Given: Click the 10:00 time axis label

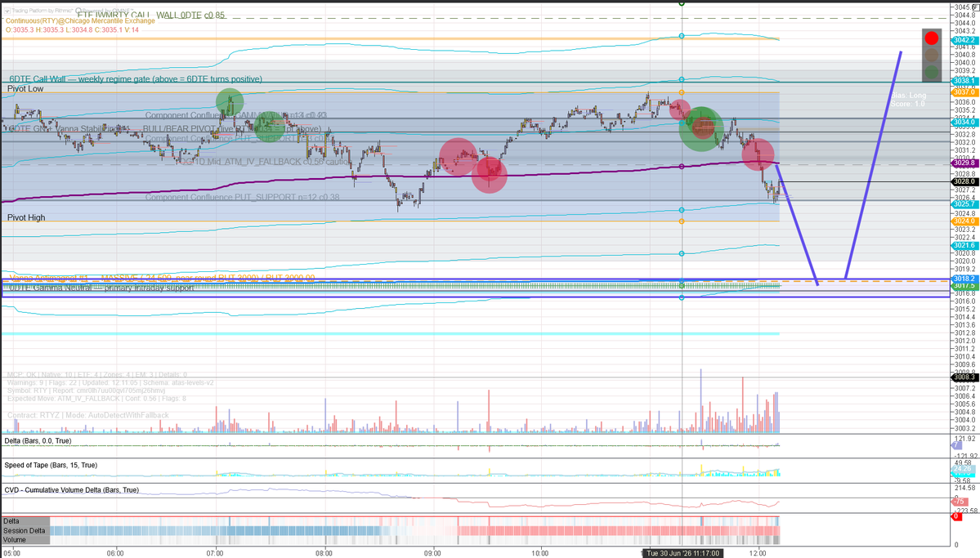Looking at the screenshot, I should pyautogui.click(x=540, y=553).
